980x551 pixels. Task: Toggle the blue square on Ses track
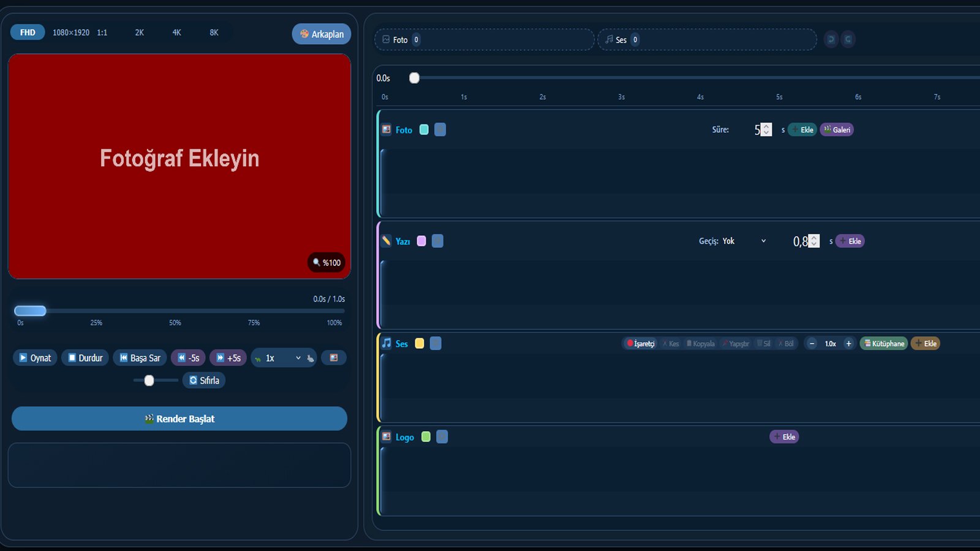(435, 343)
